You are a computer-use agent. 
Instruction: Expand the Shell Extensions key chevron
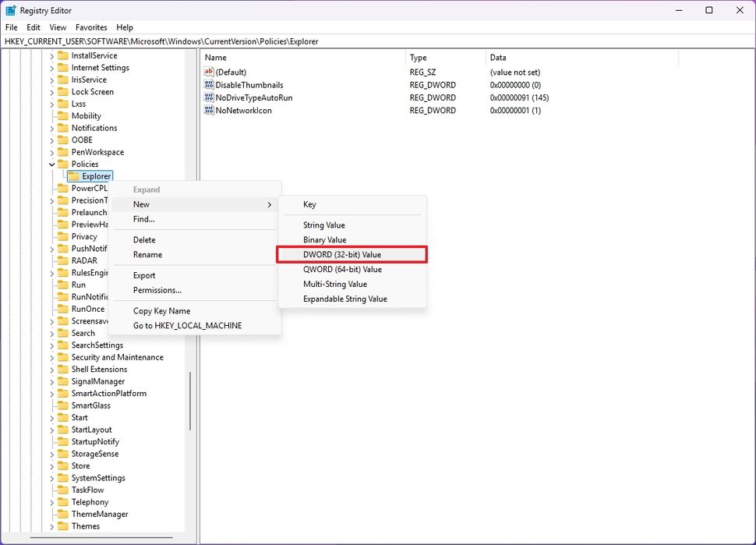point(51,369)
